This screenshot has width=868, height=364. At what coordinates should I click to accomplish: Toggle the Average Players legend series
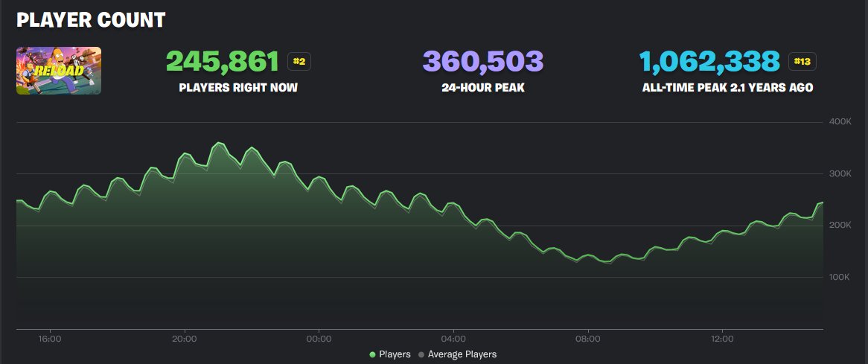458,354
